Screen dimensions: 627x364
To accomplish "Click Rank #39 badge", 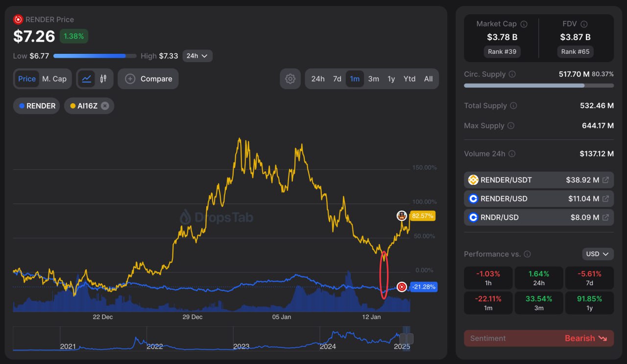I will (502, 51).
